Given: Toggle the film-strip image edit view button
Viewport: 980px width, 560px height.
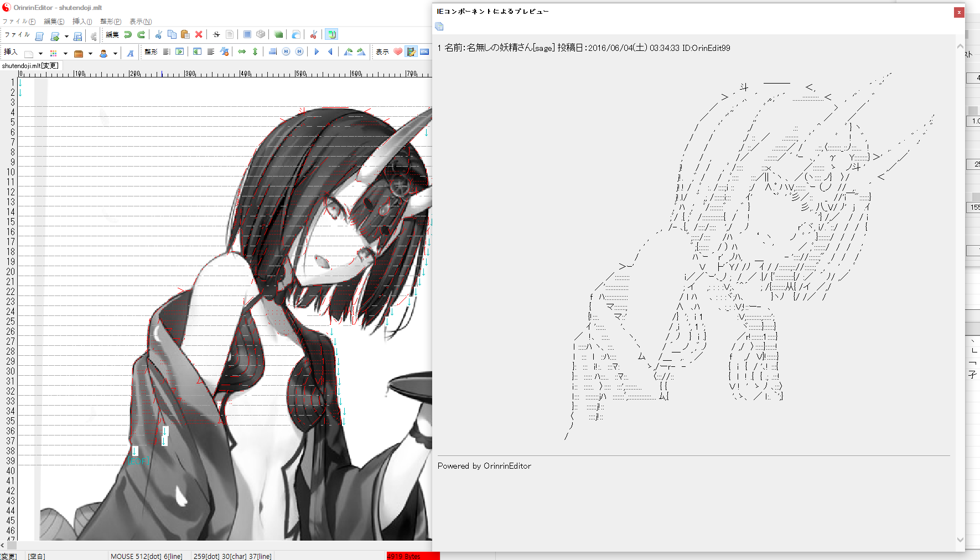Looking at the screenshot, I should 411,52.
